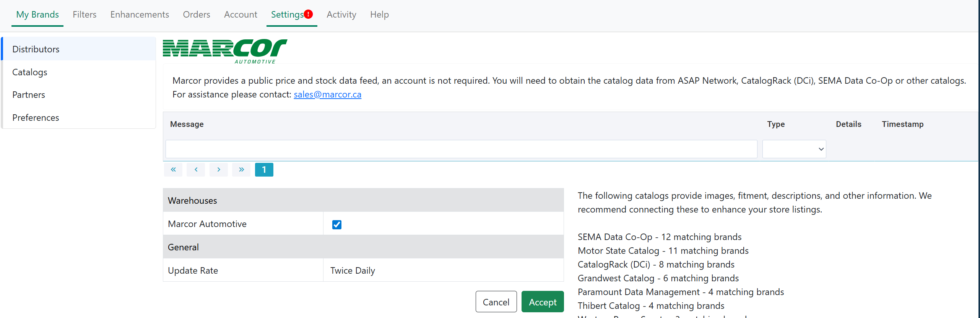
Task: Open the Type filter dropdown
Action: pos(794,149)
